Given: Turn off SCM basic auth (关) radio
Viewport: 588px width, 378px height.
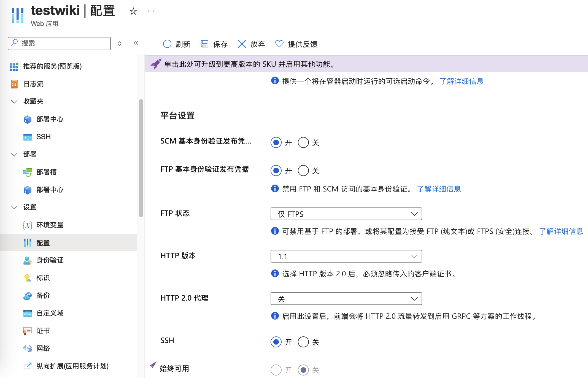Looking at the screenshot, I should 303,142.
